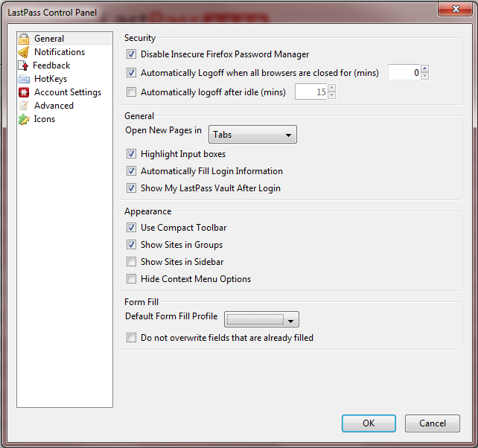
Task: Uncheck Highlight Input boxes
Action: 132,154
